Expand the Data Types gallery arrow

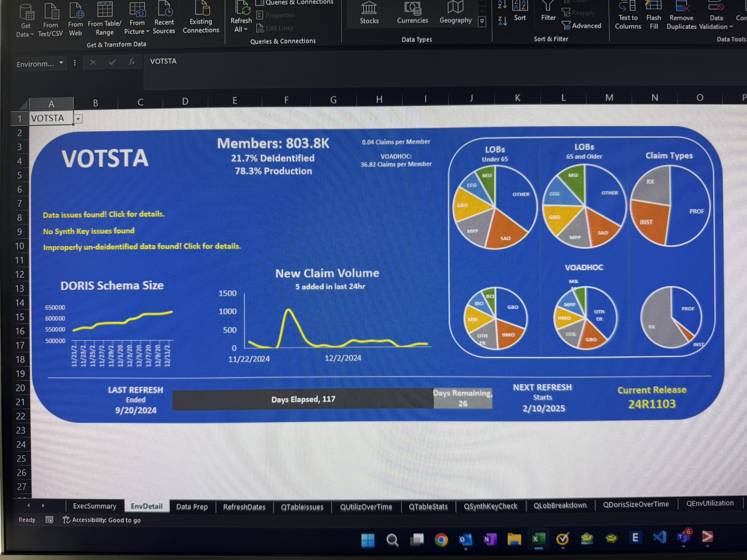pyautogui.click(x=482, y=22)
